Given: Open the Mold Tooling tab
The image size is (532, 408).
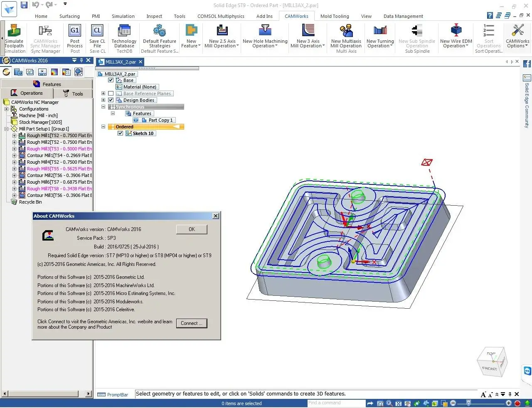Looking at the screenshot, I should [x=335, y=16].
